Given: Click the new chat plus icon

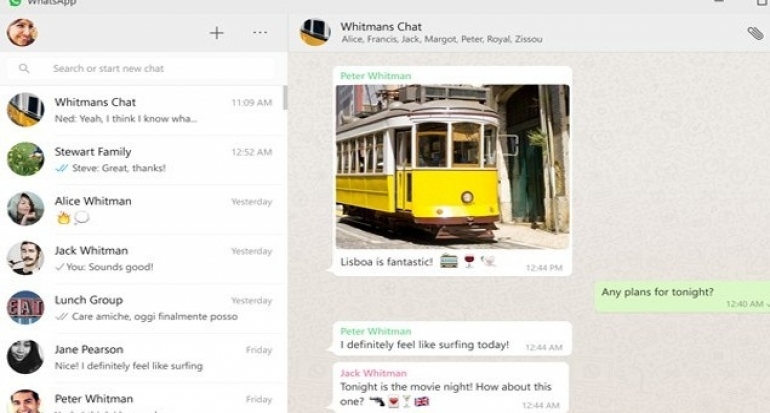Looking at the screenshot, I should point(217,33).
